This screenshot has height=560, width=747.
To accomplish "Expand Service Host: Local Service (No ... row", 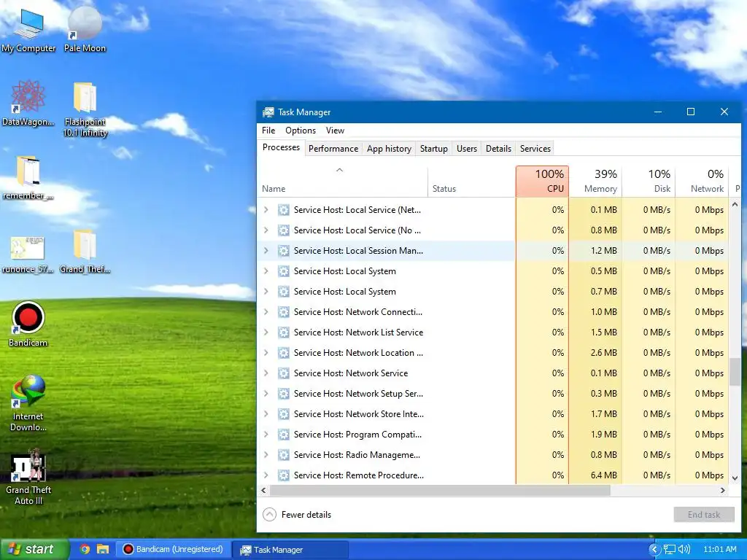I will (266, 230).
